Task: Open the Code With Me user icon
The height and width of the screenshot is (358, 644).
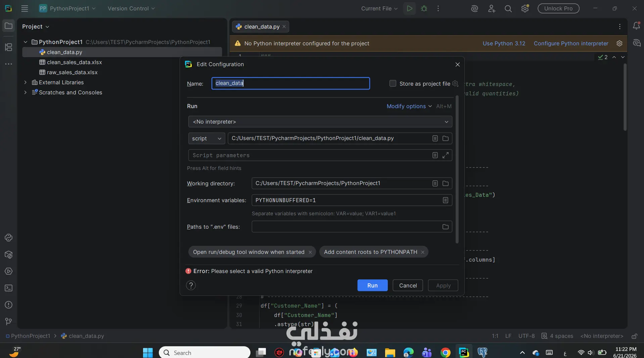Action: (492, 9)
